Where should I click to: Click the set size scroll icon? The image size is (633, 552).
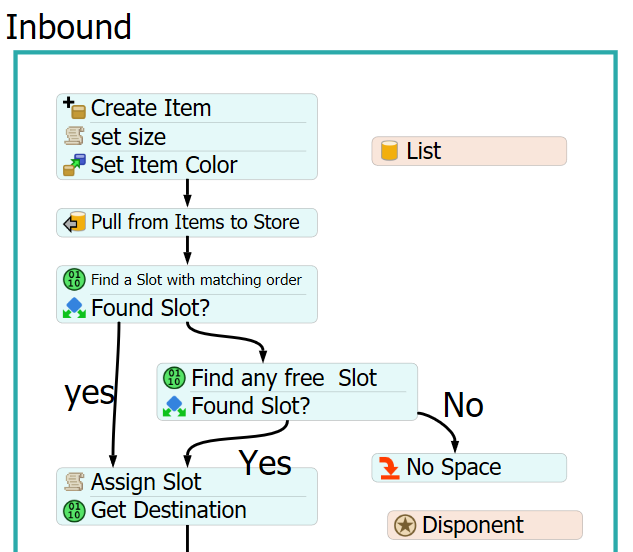click(x=74, y=136)
